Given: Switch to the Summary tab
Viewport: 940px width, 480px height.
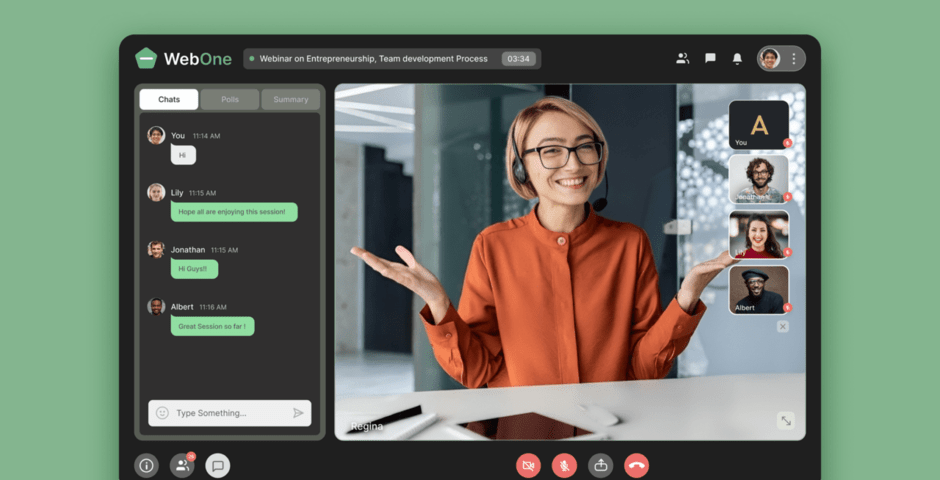Looking at the screenshot, I should click(291, 99).
